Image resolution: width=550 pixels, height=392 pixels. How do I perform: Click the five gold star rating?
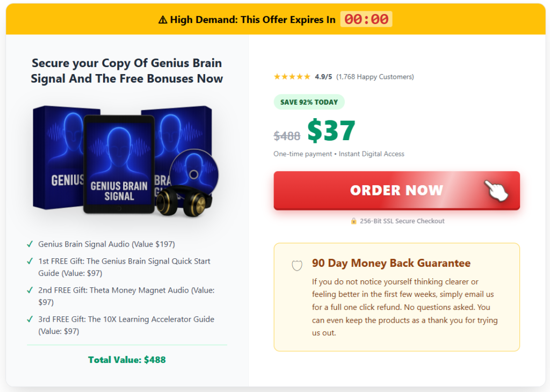point(292,77)
